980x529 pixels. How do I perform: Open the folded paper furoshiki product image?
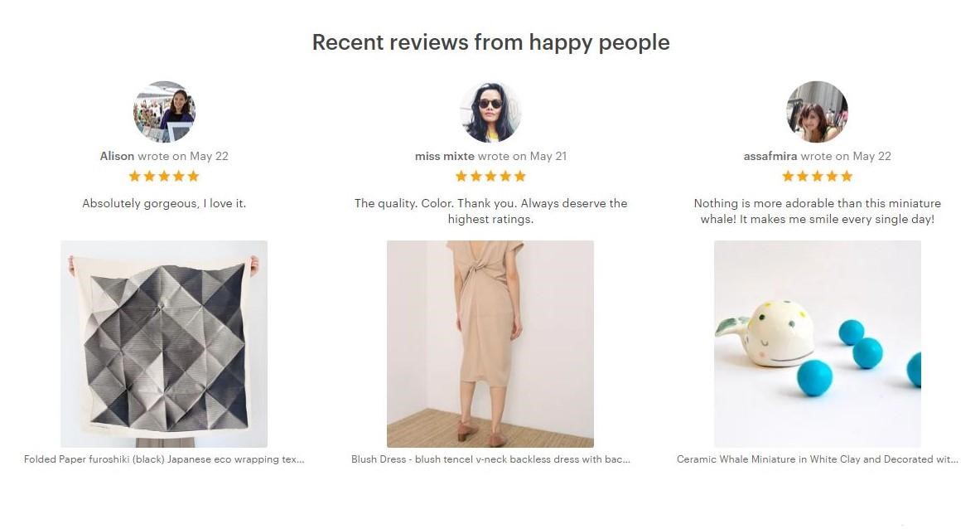pyautogui.click(x=164, y=344)
